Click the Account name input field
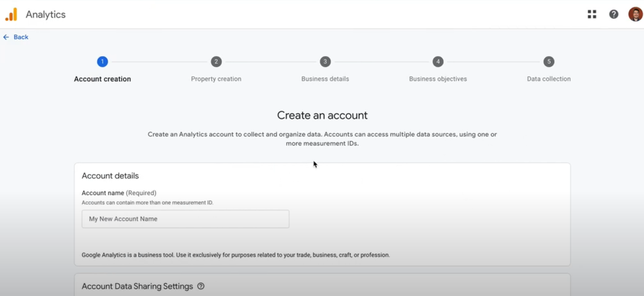The width and height of the screenshot is (644, 296). click(x=186, y=219)
